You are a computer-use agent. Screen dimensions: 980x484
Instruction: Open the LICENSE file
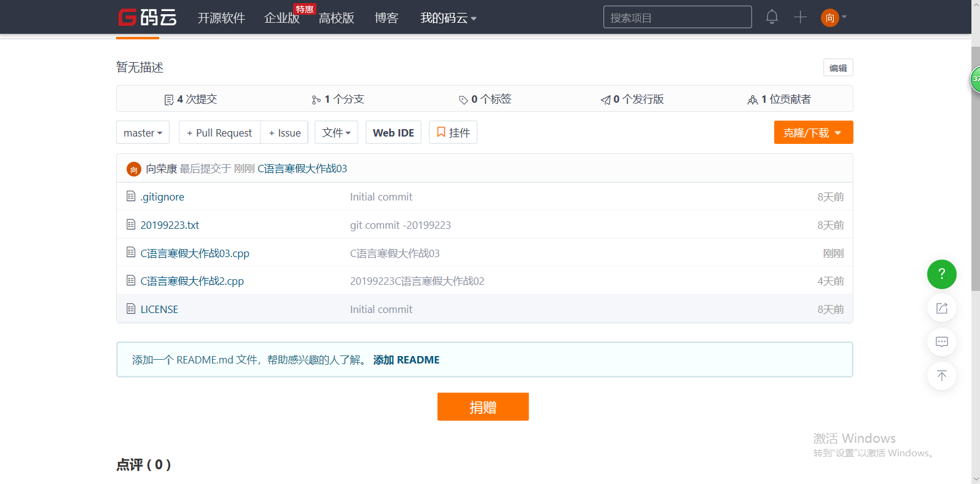(159, 309)
